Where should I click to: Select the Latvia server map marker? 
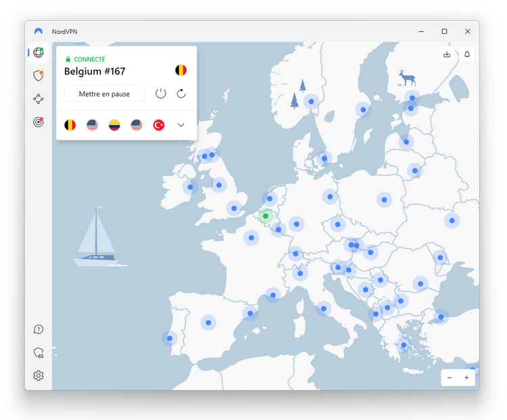[406, 142]
